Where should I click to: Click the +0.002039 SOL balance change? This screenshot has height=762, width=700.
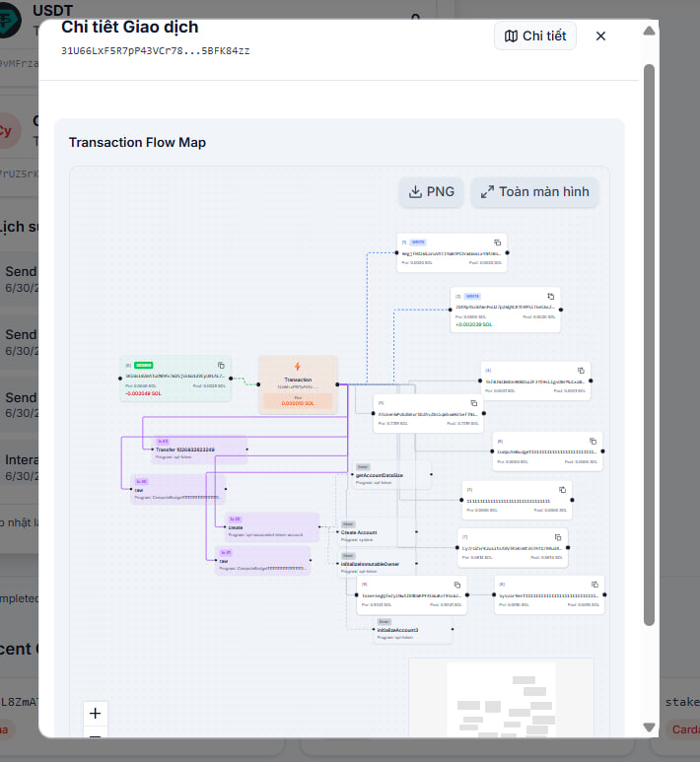tap(474, 324)
